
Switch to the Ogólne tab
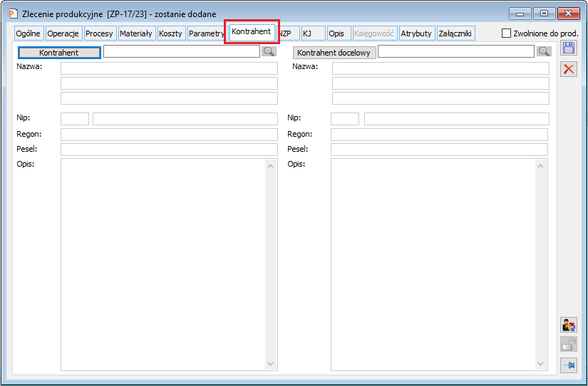coord(28,33)
